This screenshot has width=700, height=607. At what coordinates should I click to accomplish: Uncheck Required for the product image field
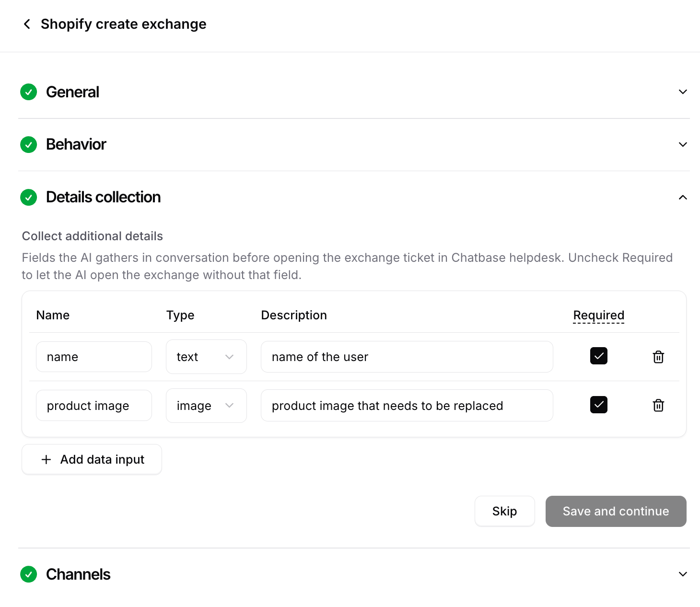pyautogui.click(x=598, y=405)
